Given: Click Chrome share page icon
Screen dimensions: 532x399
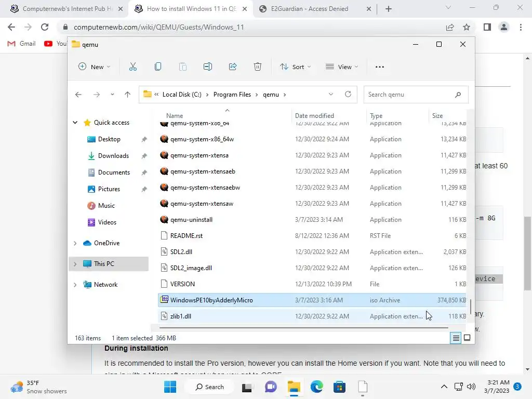Looking at the screenshot, I should pos(450,27).
